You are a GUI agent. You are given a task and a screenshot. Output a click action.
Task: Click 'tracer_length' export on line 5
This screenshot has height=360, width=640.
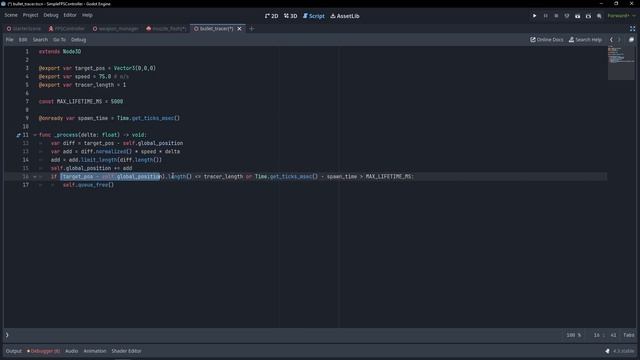click(94, 85)
